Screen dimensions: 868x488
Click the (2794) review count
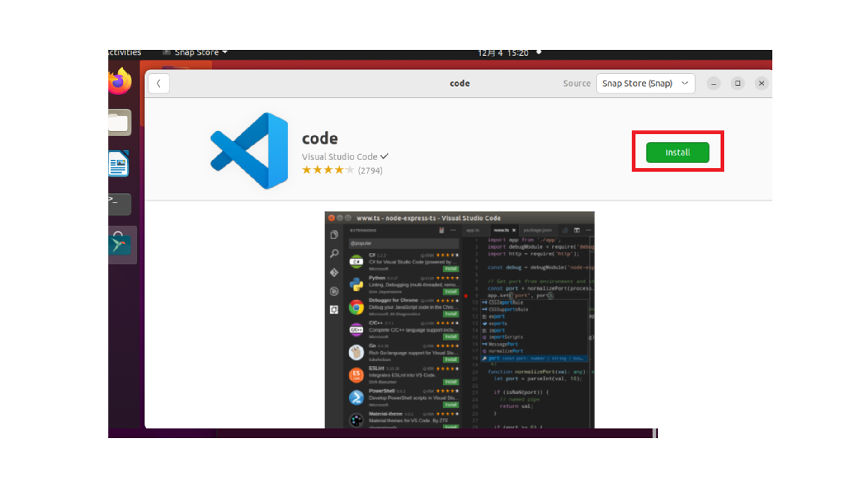click(x=370, y=170)
